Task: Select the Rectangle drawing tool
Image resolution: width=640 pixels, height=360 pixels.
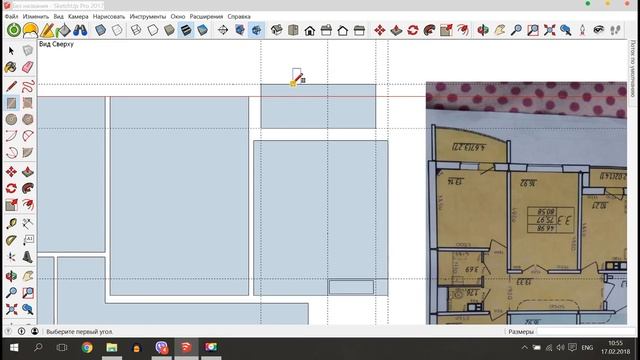Action: [x=11, y=103]
